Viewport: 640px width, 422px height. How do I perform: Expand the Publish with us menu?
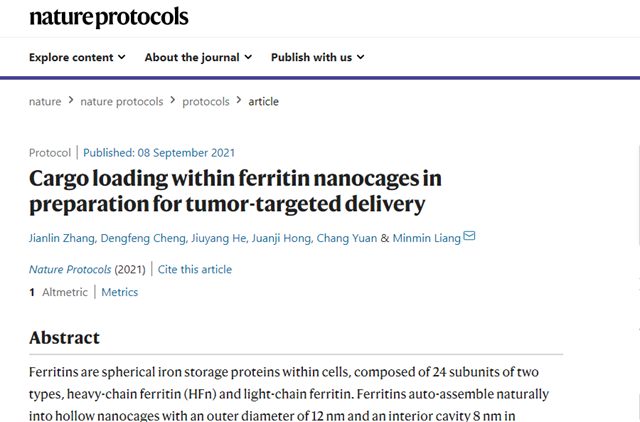click(317, 57)
